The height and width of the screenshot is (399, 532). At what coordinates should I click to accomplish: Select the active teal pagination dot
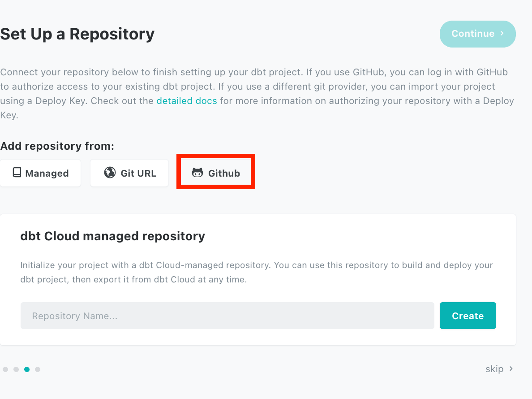[27, 369]
